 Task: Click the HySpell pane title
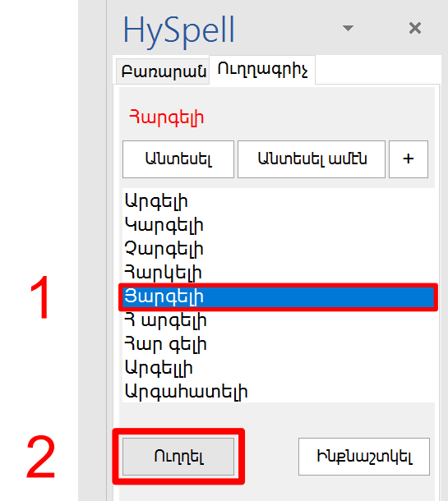[178, 30]
